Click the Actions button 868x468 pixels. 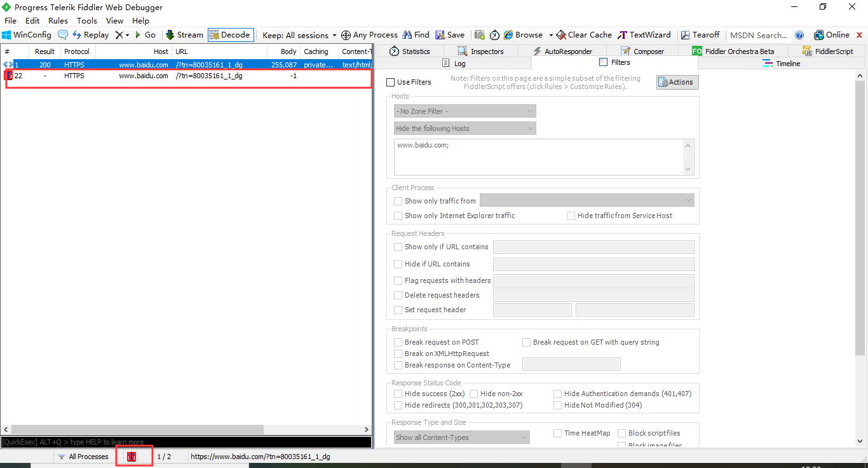(x=677, y=82)
